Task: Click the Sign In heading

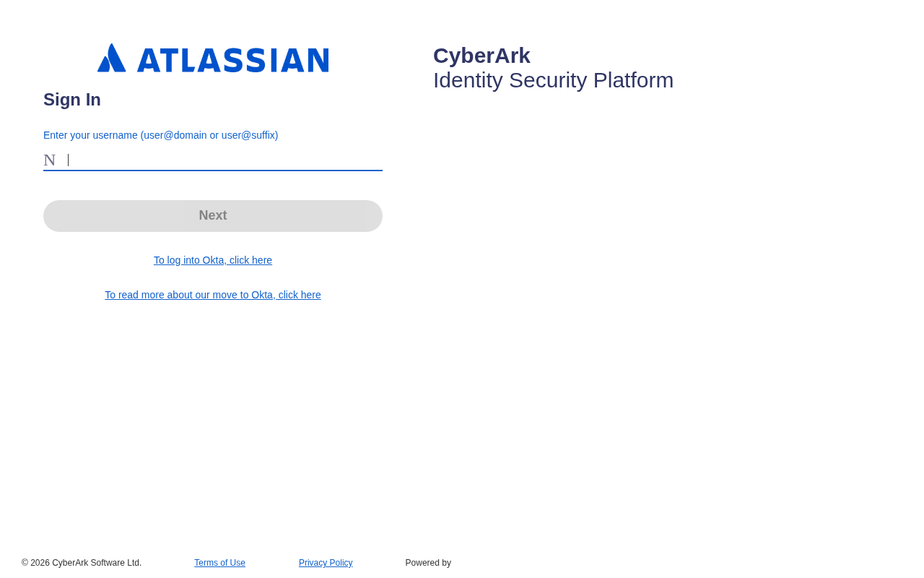Action: tap(72, 100)
